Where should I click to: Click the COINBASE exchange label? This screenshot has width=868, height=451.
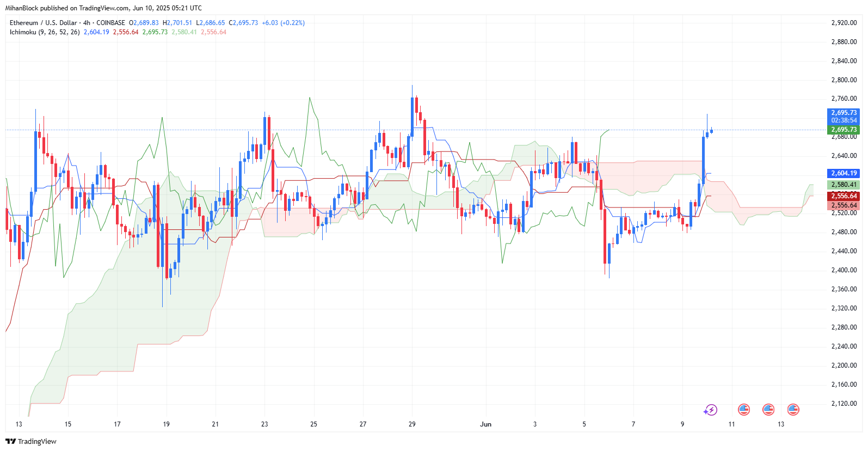[x=110, y=23]
